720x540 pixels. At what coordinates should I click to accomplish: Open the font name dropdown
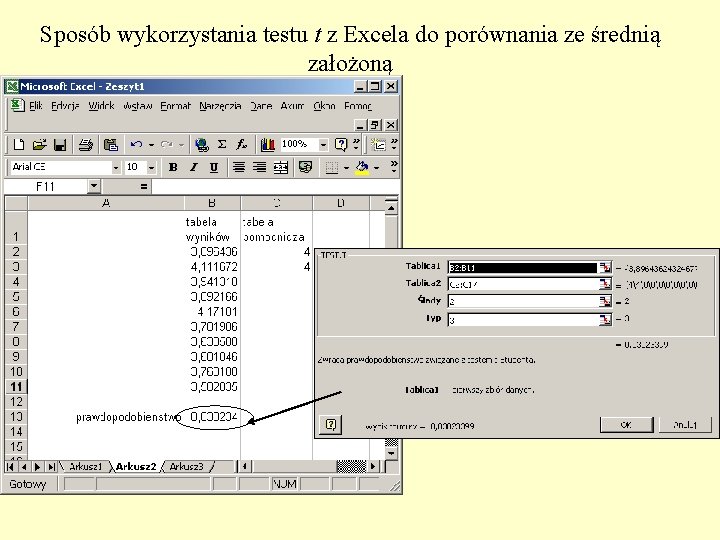116,168
